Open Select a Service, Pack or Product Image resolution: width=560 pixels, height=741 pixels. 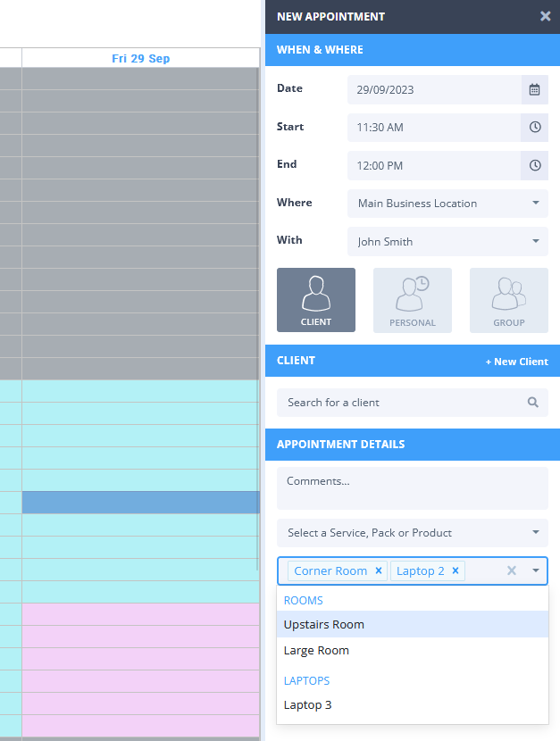[412, 533]
